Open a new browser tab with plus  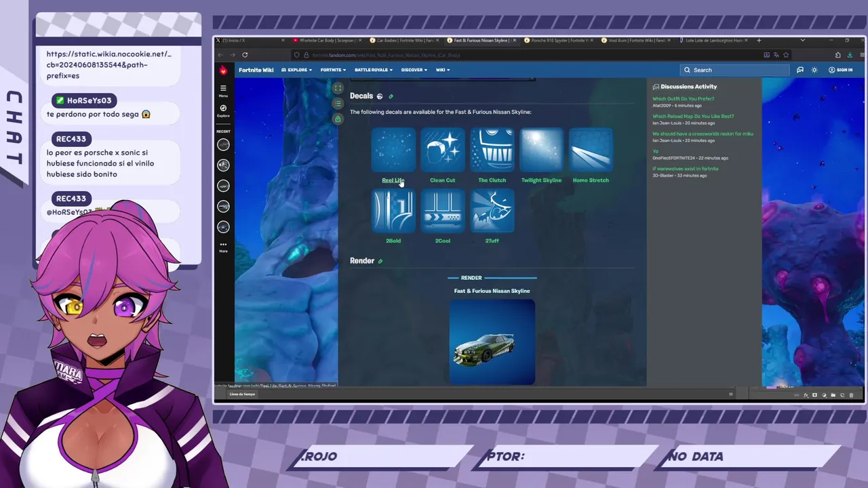(x=759, y=40)
